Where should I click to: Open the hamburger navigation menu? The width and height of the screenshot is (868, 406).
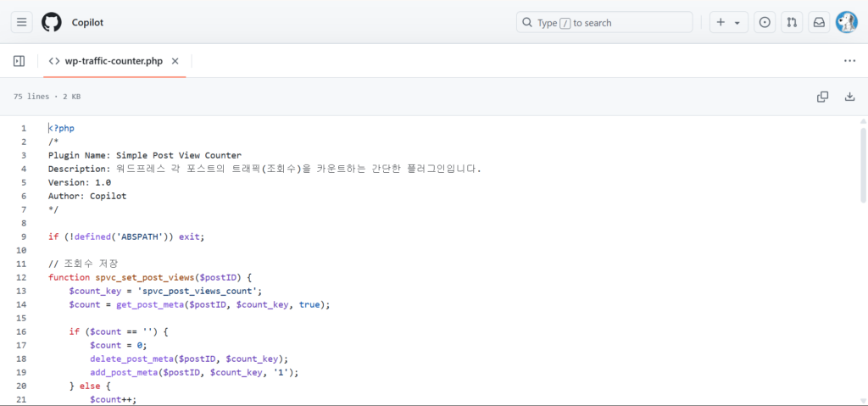pyautogui.click(x=21, y=22)
